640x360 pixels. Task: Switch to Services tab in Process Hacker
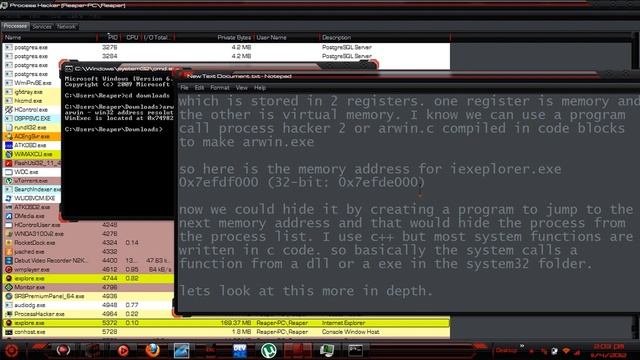42,27
